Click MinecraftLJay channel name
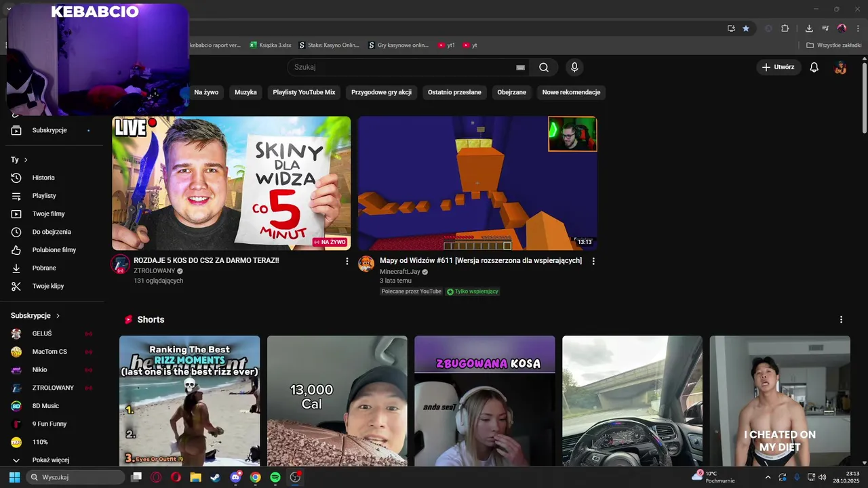The width and height of the screenshot is (868, 488). coord(399,272)
